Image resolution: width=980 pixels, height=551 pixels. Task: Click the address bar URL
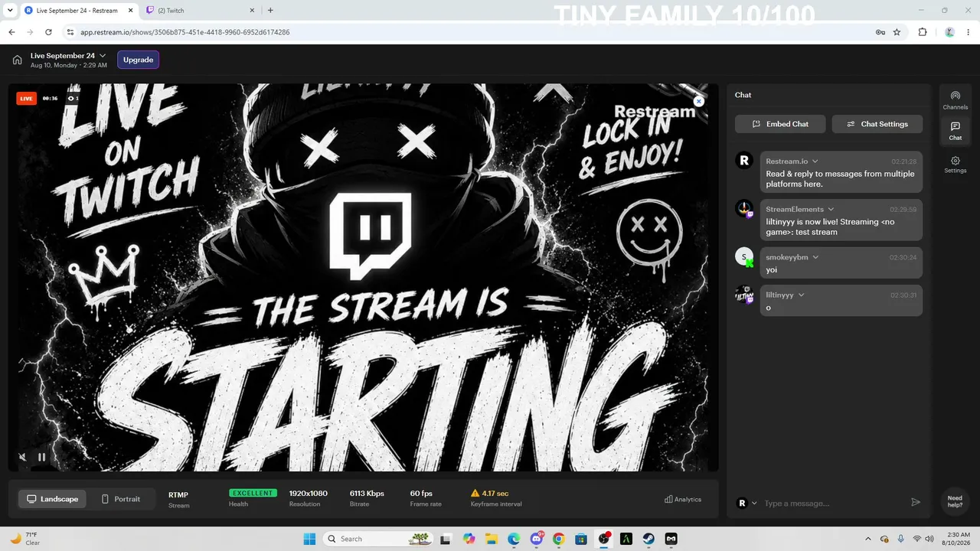pyautogui.click(x=185, y=32)
